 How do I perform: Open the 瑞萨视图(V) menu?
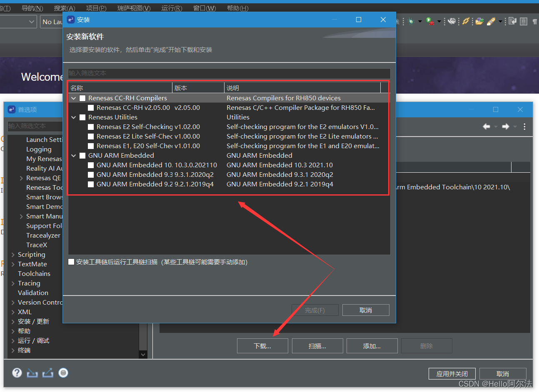133,7
